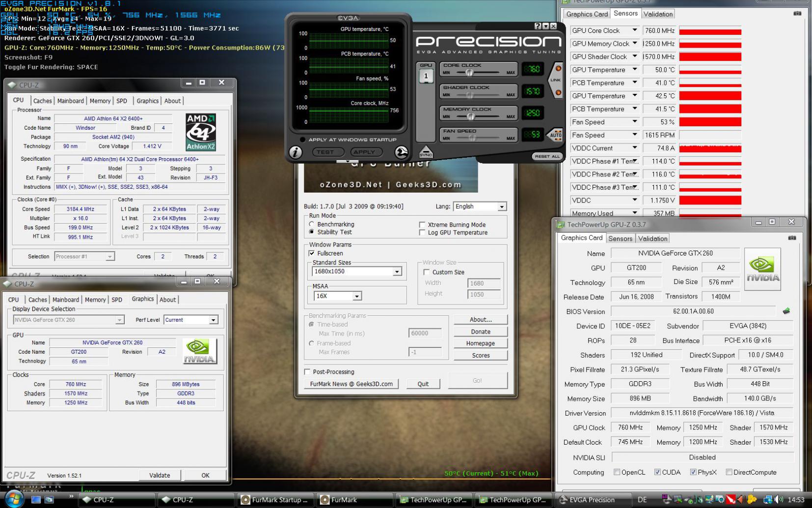The image size is (812, 508).
Task: Open Validation tab in front GPU-Z window
Action: (652, 239)
